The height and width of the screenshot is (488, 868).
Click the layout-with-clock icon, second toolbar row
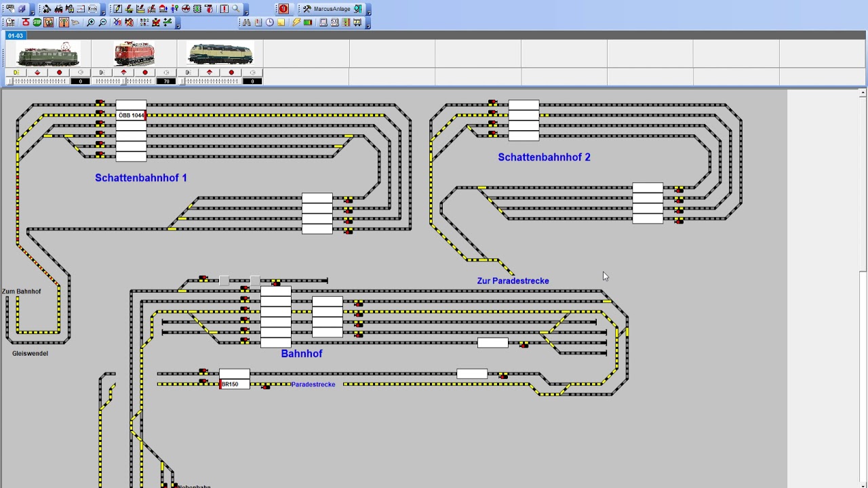coord(9,22)
